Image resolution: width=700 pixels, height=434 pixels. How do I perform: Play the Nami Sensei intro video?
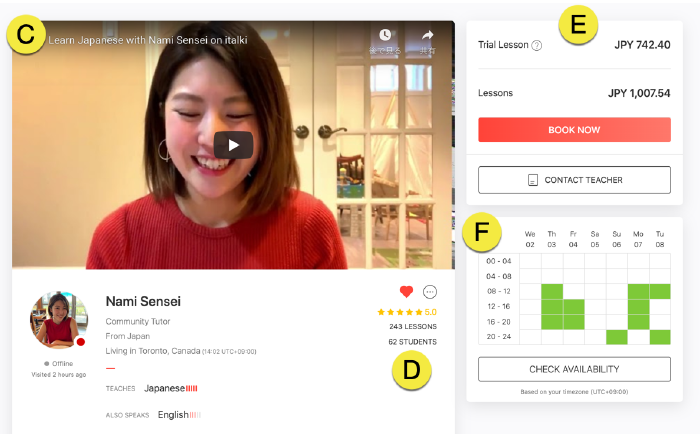(233, 145)
